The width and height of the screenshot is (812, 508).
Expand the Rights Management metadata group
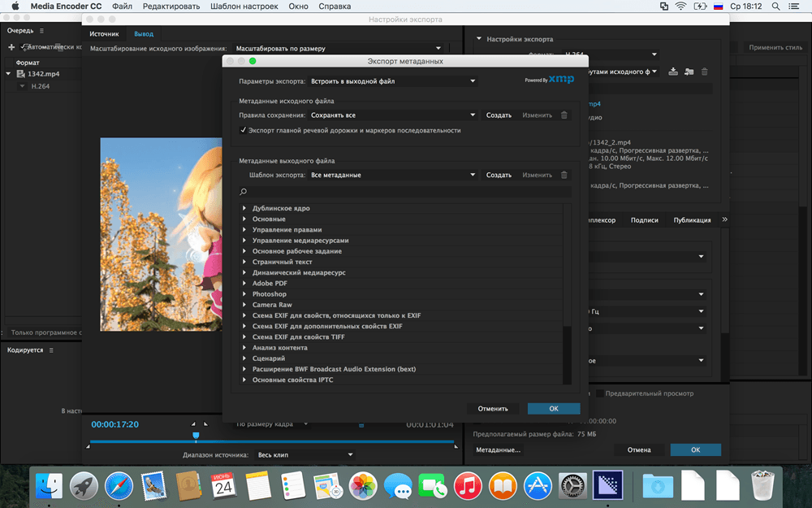point(244,230)
